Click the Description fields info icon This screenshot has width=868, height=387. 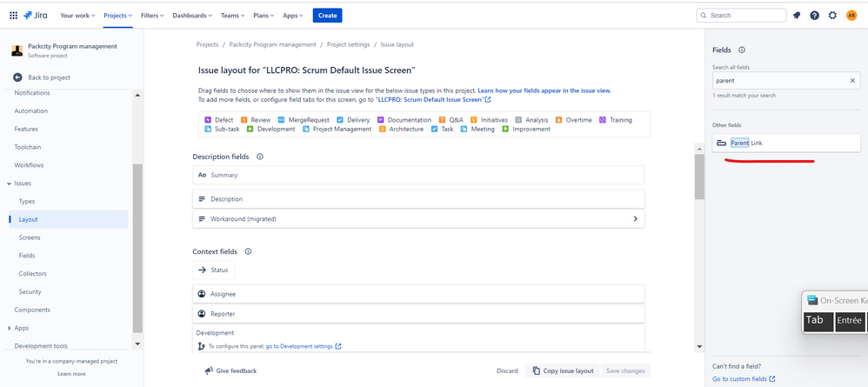coord(260,157)
